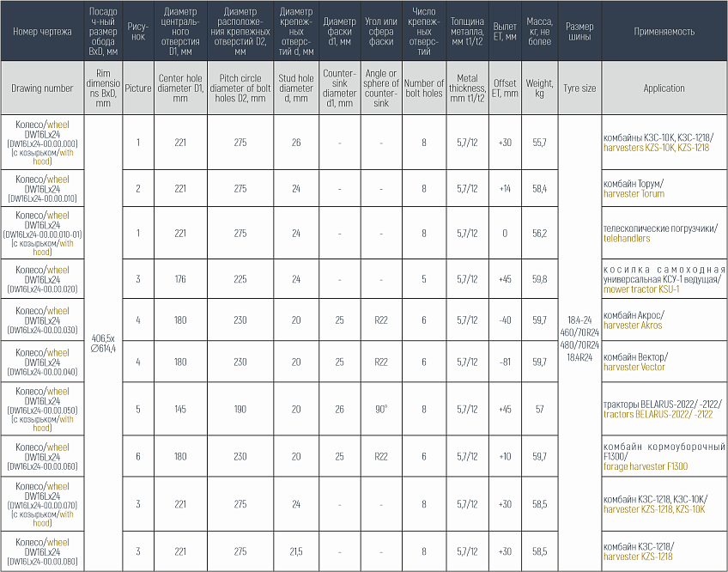This screenshot has width=728, height=572.
Task: Click 'harvester Torum' application text
Action: pos(634,194)
